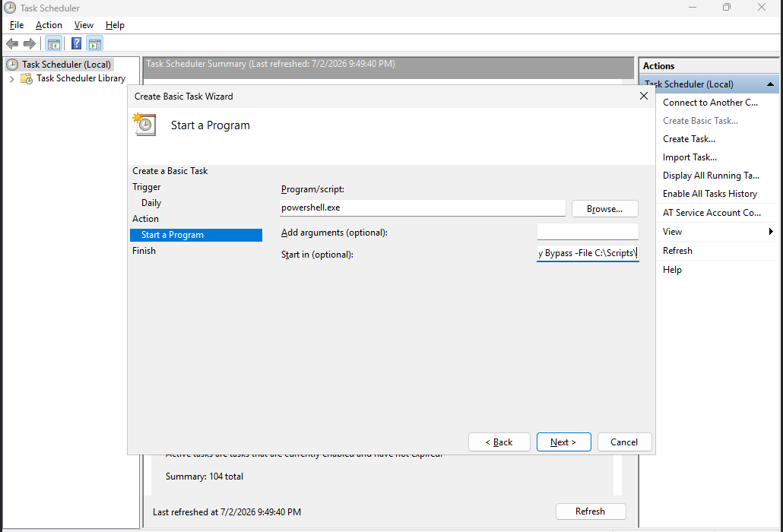The height and width of the screenshot is (532, 783).
Task: Open the Help menu
Action: (x=115, y=25)
